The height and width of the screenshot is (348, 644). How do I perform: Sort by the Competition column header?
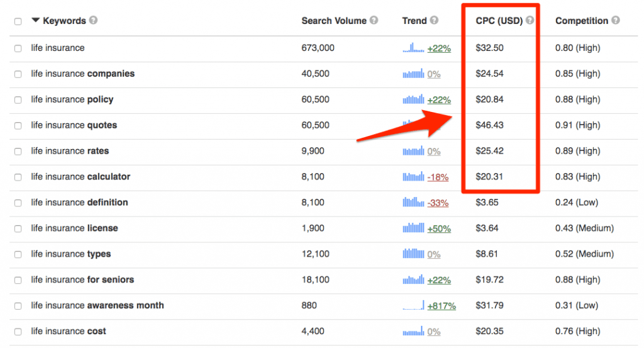(581, 21)
